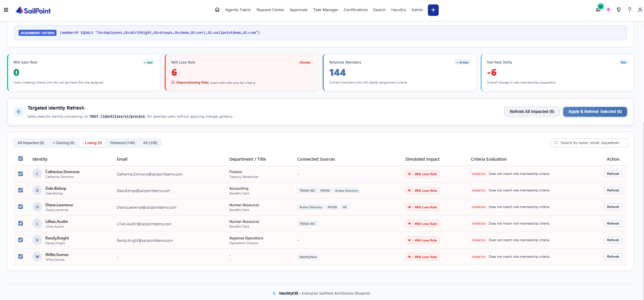Click Lillian.Austin avatar circle
The height and width of the screenshot is (300, 644).
pos(37,224)
